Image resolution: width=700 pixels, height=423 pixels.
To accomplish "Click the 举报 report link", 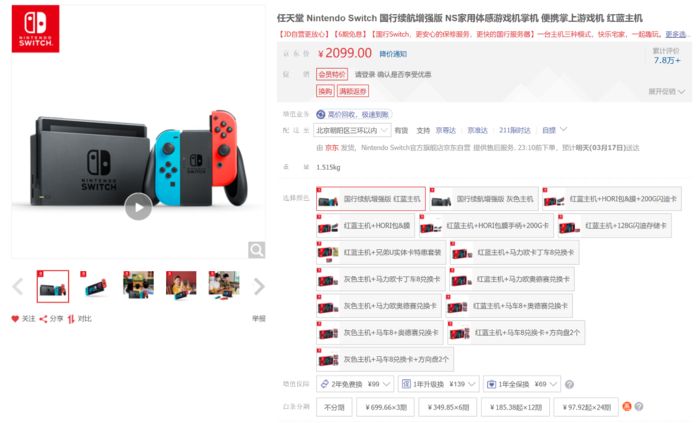I will pos(259,319).
